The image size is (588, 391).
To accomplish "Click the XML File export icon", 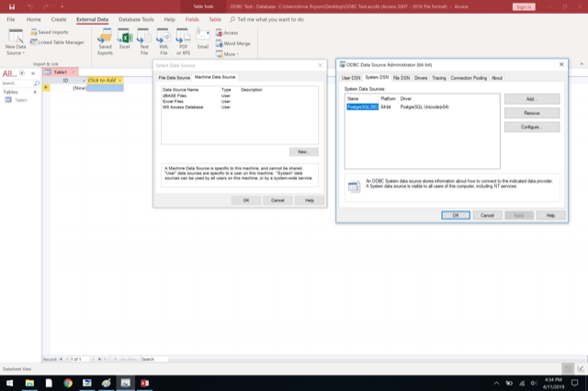I will click(164, 39).
